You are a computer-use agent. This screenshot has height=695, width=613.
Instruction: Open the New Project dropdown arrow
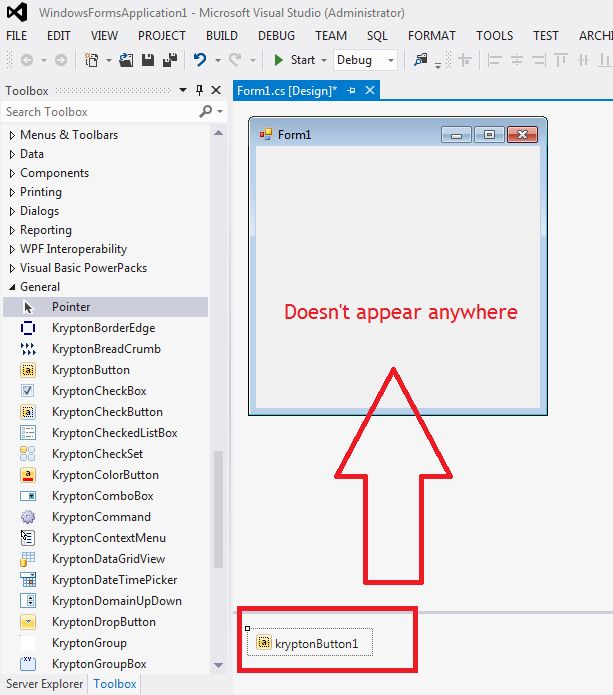[x=109, y=60]
